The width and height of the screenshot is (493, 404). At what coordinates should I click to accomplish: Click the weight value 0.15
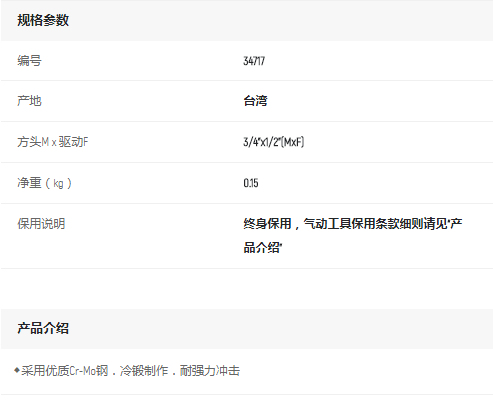251,183
